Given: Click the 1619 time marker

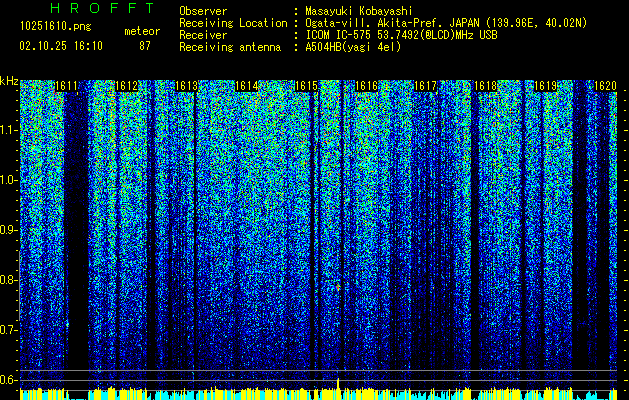Looking at the screenshot, I should tap(546, 86).
